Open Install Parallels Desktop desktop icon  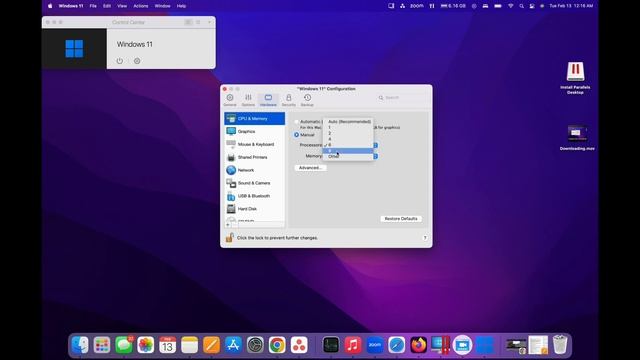tap(575, 78)
